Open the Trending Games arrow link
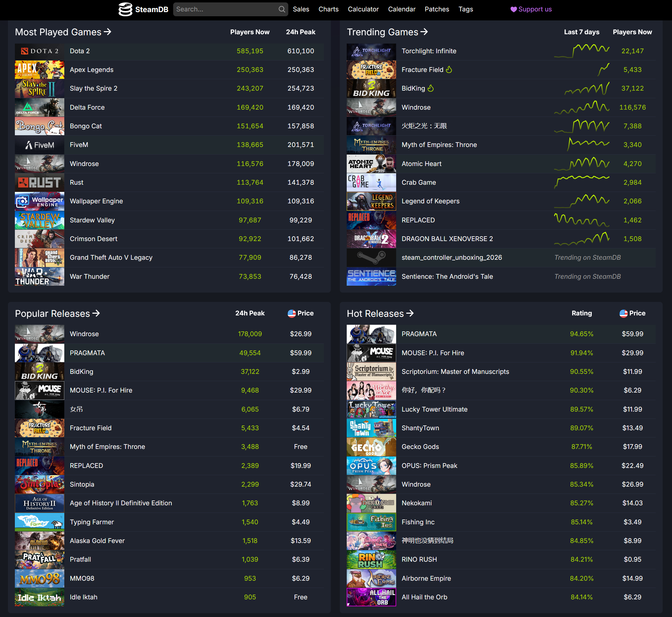672x617 pixels. (x=424, y=32)
